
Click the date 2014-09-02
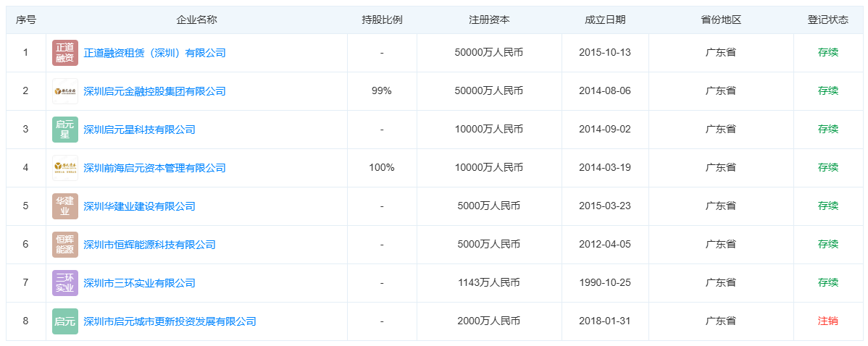click(x=605, y=130)
